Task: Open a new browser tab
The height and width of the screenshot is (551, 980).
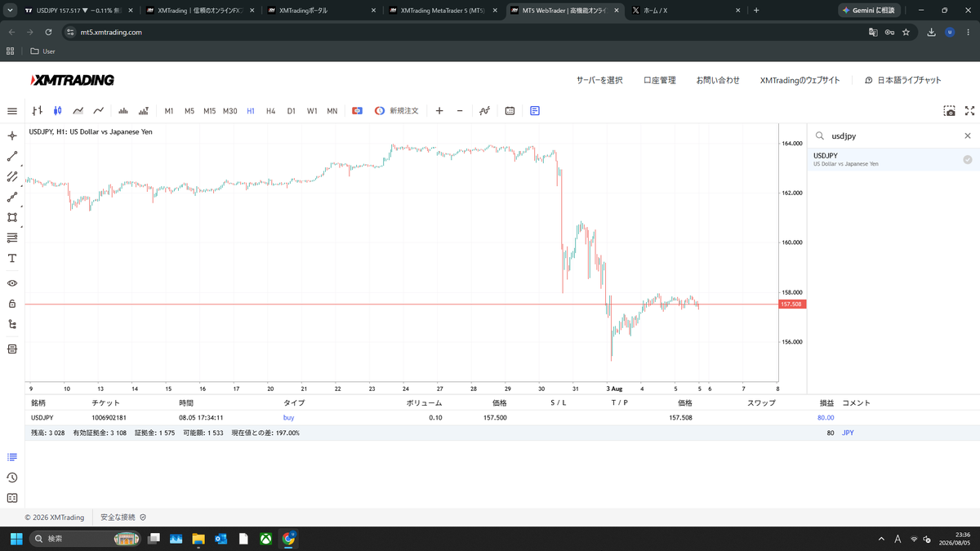Action: point(756,11)
